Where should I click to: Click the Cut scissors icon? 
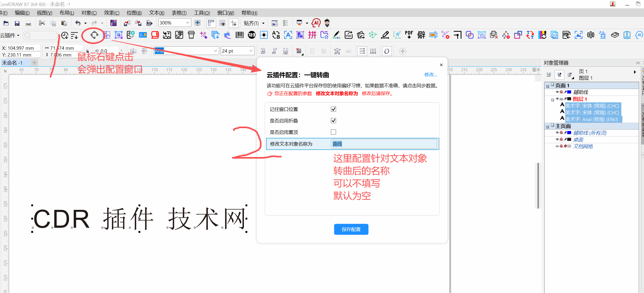tap(42, 23)
